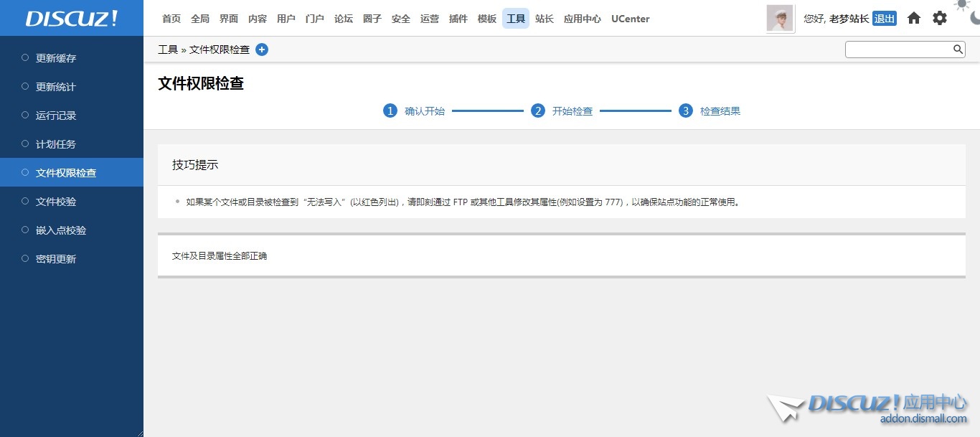
Task: Click the 退出 logout button
Action: tap(884, 19)
